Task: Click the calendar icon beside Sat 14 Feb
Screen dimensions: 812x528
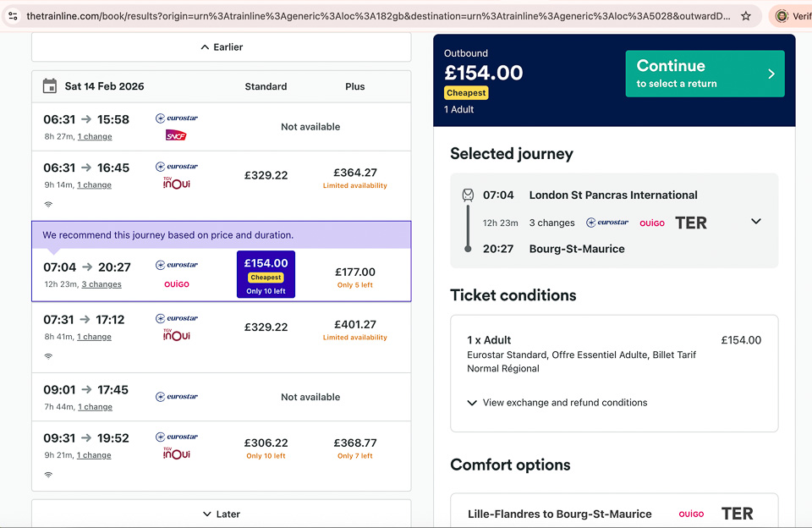Action: 50,86
